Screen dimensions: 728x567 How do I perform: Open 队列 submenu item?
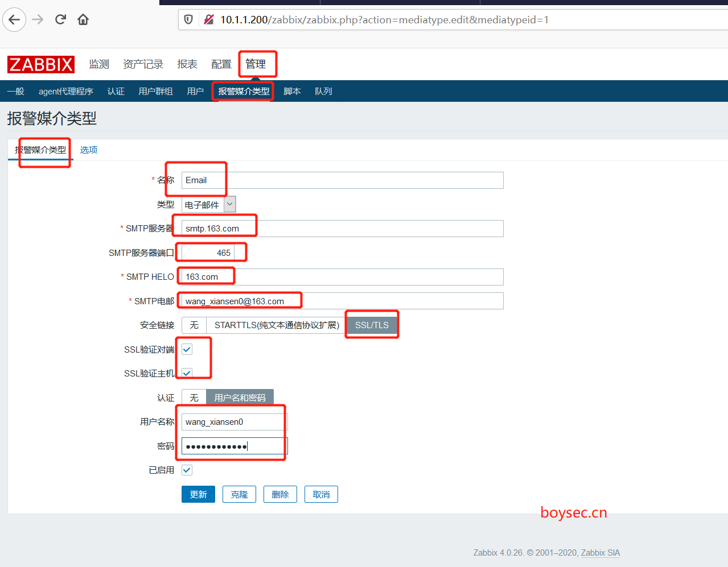click(x=323, y=91)
